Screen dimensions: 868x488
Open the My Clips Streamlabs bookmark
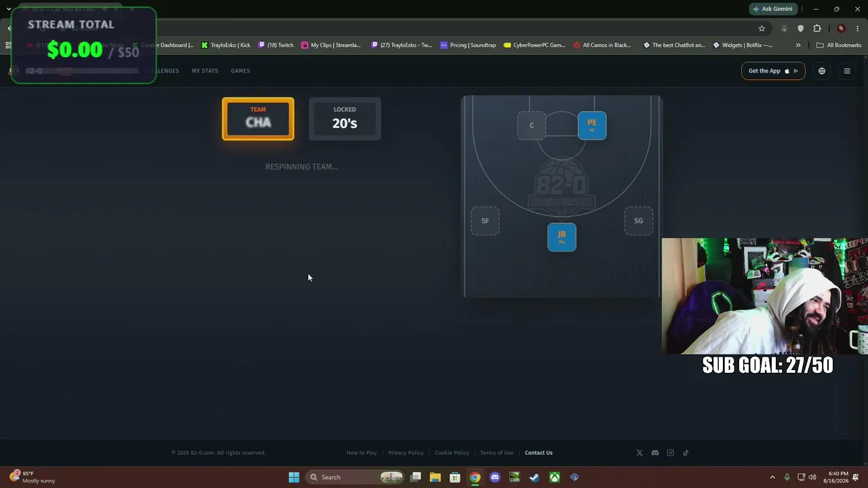tap(331, 45)
